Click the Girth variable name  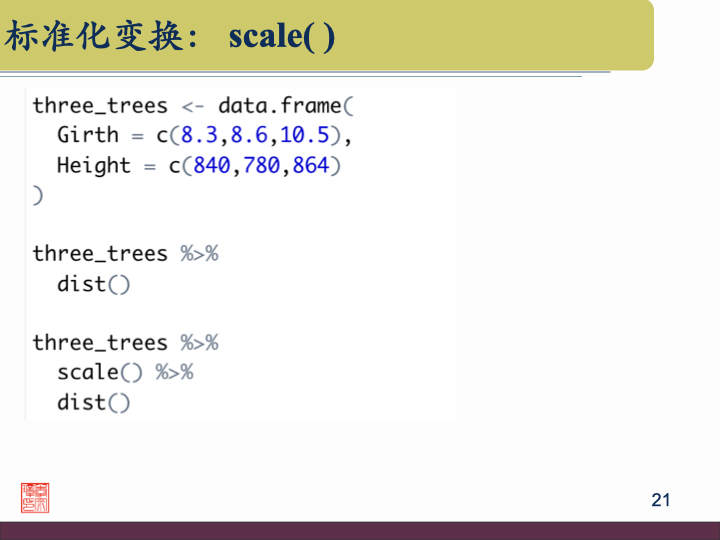pos(87,135)
